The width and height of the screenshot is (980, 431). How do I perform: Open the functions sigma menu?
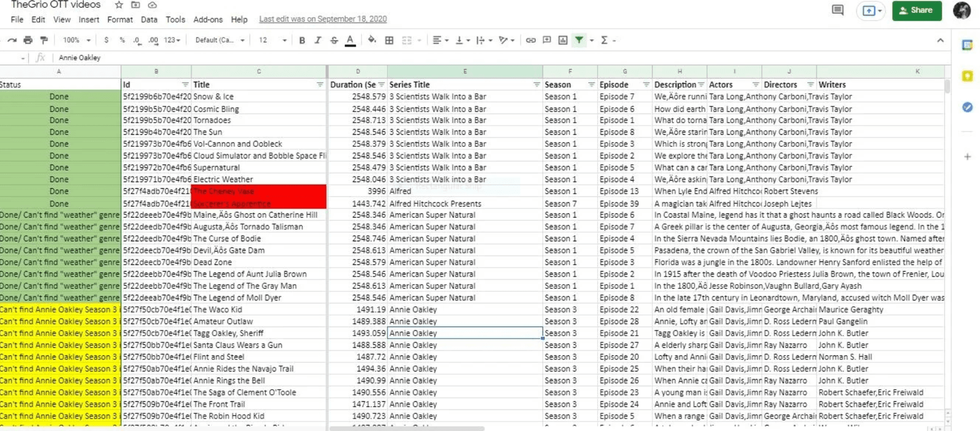click(608, 40)
